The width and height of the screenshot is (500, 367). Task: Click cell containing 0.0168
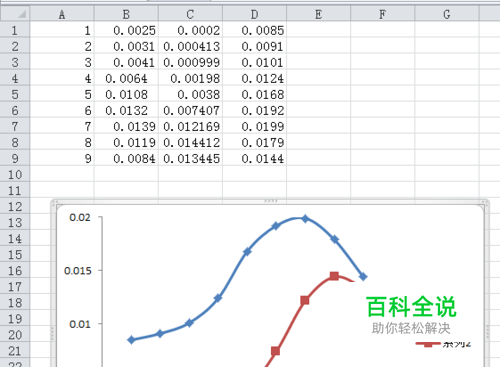(x=254, y=94)
